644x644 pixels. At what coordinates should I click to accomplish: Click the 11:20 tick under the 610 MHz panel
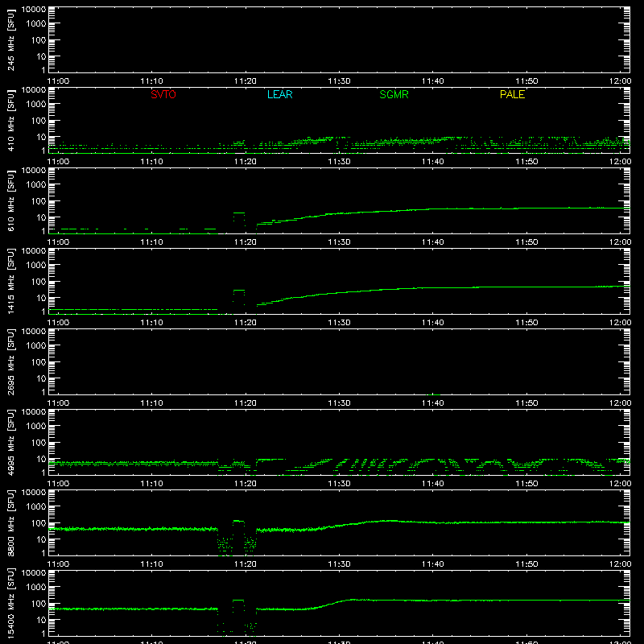(246, 242)
